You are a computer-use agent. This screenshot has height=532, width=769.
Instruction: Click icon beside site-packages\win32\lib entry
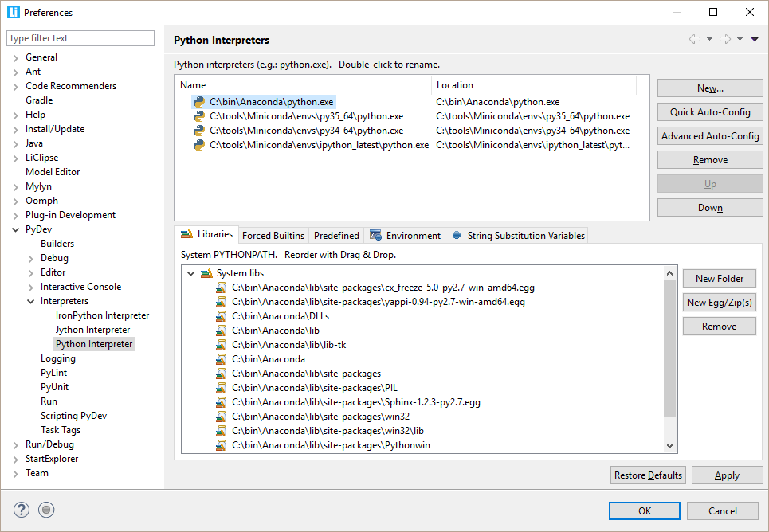tap(222, 431)
